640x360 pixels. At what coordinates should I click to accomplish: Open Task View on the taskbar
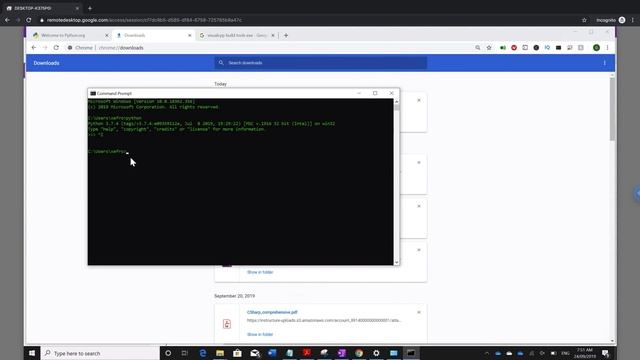(x=184, y=353)
